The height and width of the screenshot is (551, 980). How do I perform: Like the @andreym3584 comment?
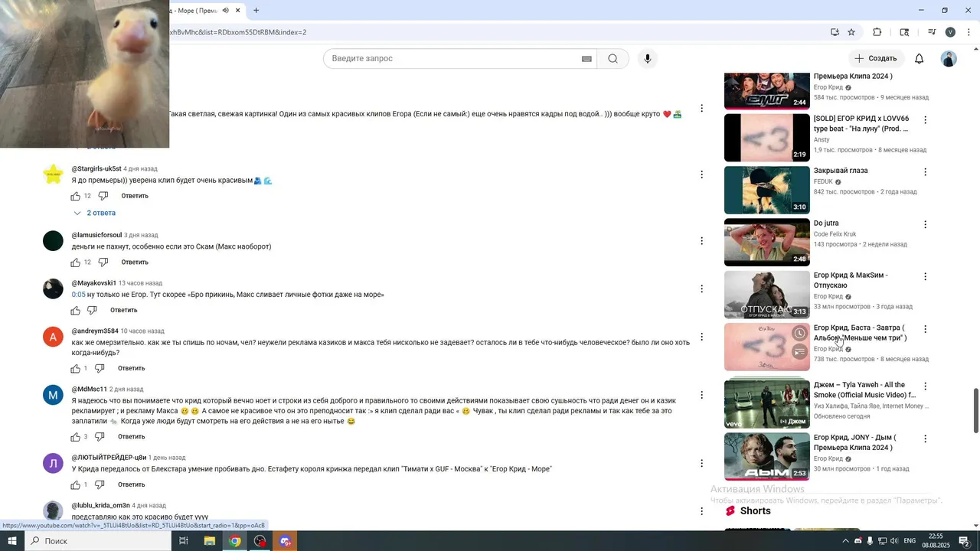click(76, 369)
